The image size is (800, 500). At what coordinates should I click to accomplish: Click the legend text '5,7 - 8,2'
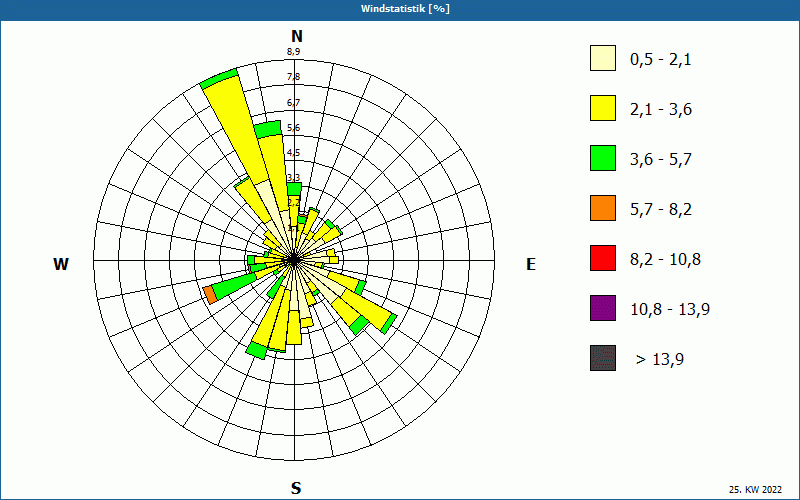[x=661, y=210]
